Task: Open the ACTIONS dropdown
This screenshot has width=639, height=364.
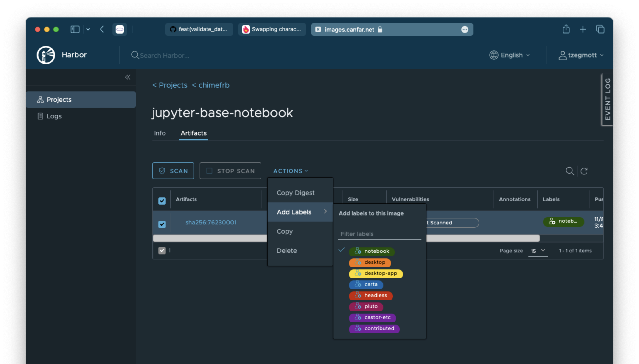Action: click(x=291, y=171)
